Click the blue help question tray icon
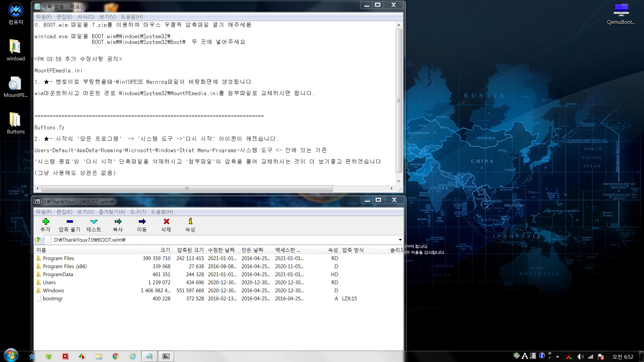Screen dimensions: 644x362 [542, 356]
